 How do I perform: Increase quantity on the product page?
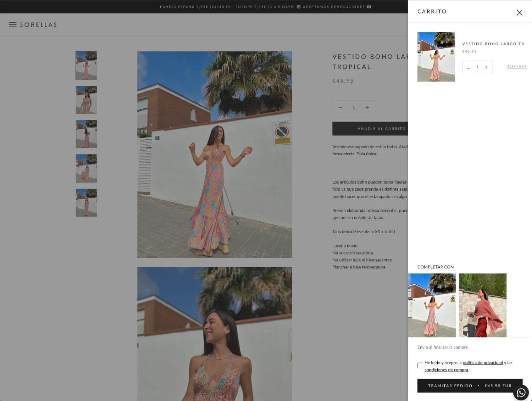(367, 107)
